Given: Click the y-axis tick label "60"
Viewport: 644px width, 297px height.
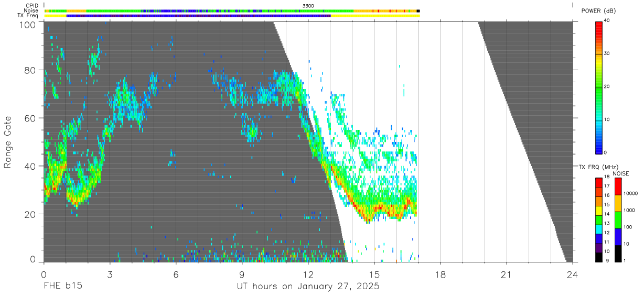Looking at the screenshot, I should (x=30, y=118).
